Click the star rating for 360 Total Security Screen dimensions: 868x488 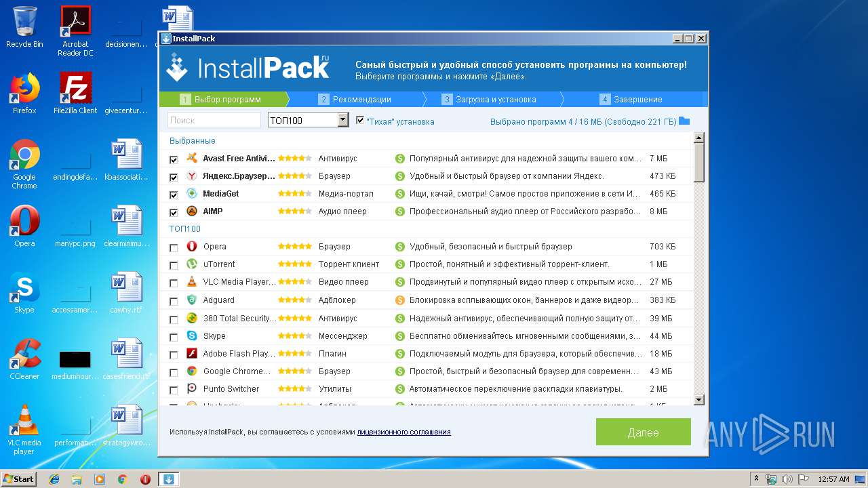(x=295, y=318)
